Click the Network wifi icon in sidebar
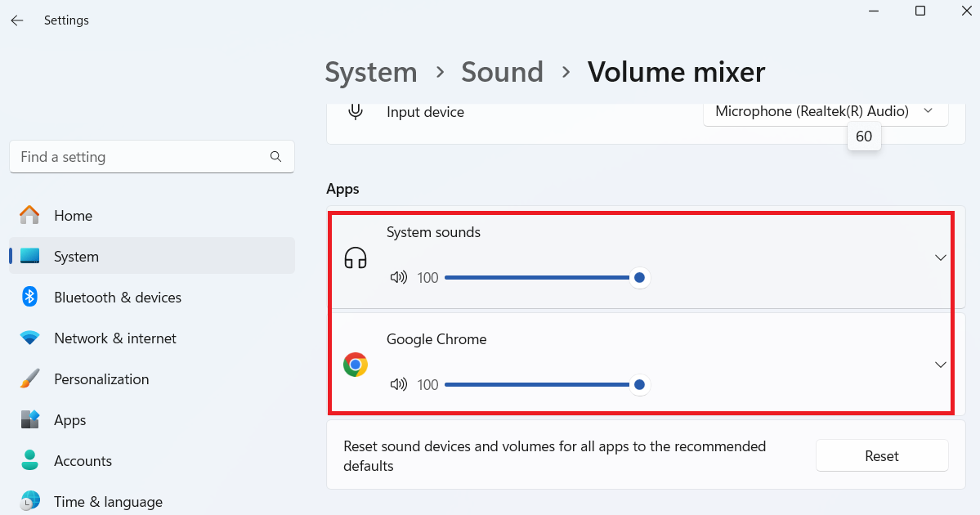980x515 pixels. (x=29, y=338)
